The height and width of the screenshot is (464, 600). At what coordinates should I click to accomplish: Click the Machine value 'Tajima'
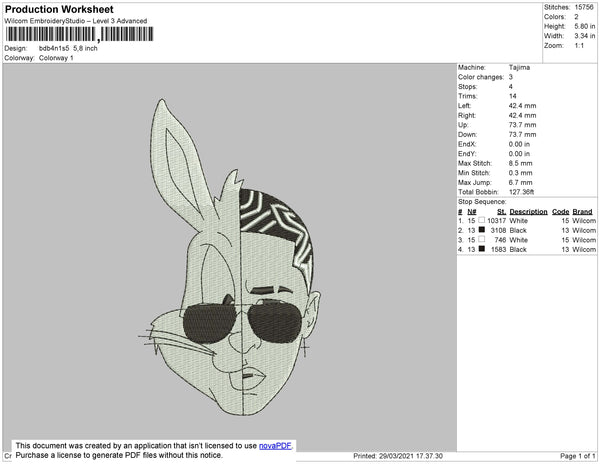(x=519, y=67)
